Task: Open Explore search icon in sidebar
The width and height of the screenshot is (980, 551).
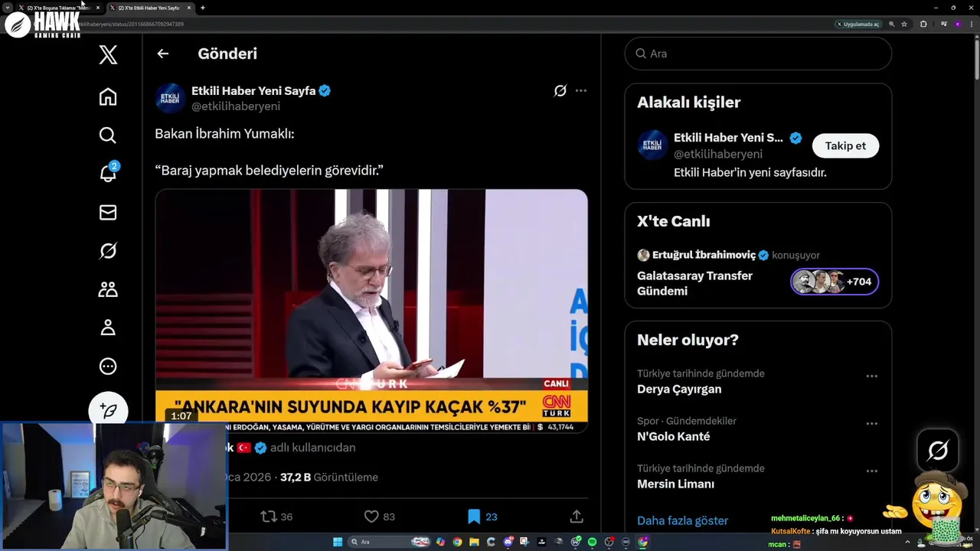Action: pyautogui.click(x=108, y=135)
